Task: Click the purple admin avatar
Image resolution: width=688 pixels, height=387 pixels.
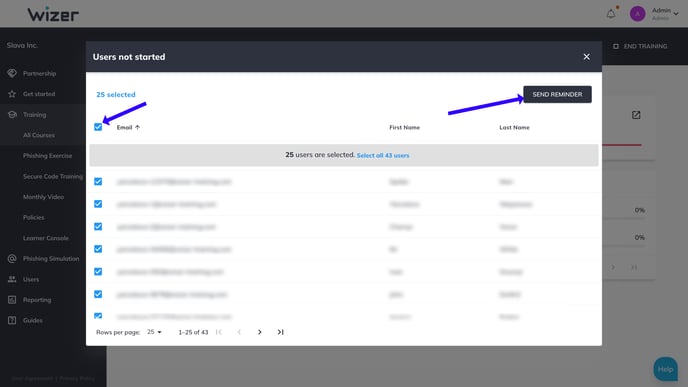Action: 637,14
